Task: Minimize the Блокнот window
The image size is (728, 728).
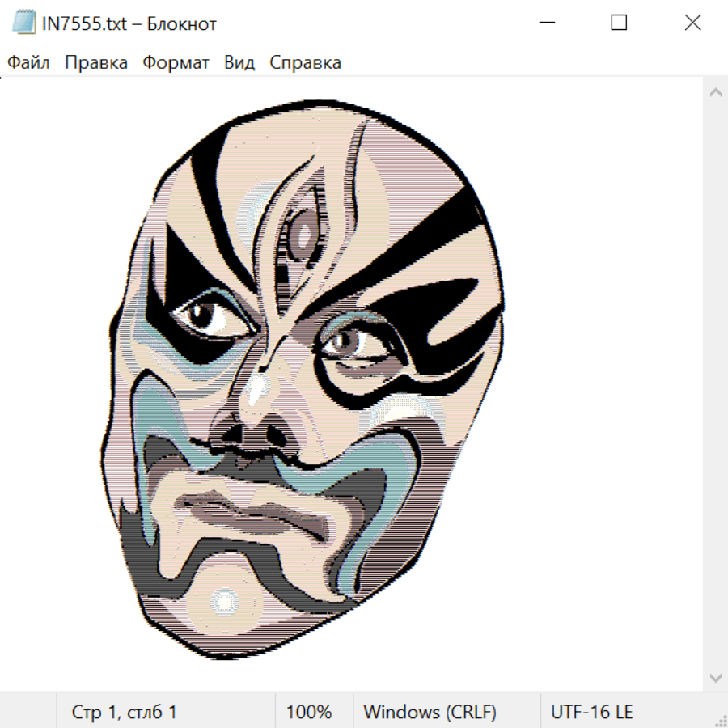Action: point(546,23)
